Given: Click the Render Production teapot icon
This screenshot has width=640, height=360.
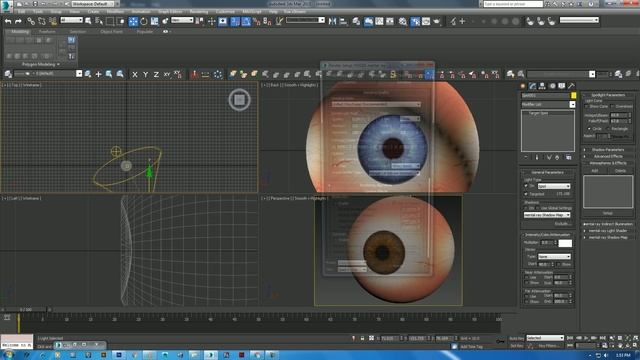Looking at the screenshot, I should pos(437,21).
